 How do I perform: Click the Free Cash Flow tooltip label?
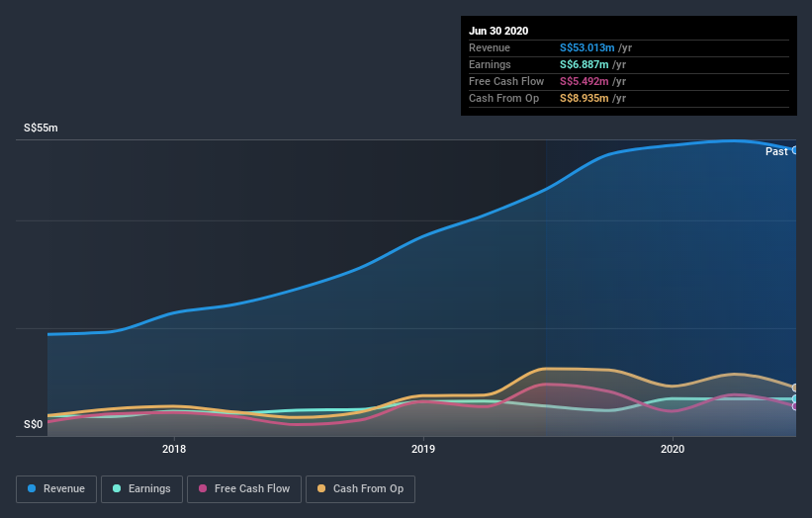click(506, 81)
